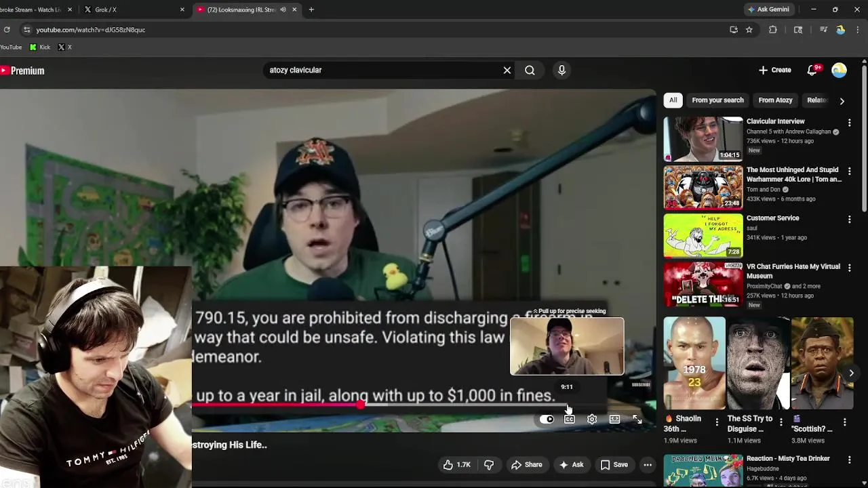
Task: Share this video
Action: tap(526, 465)
